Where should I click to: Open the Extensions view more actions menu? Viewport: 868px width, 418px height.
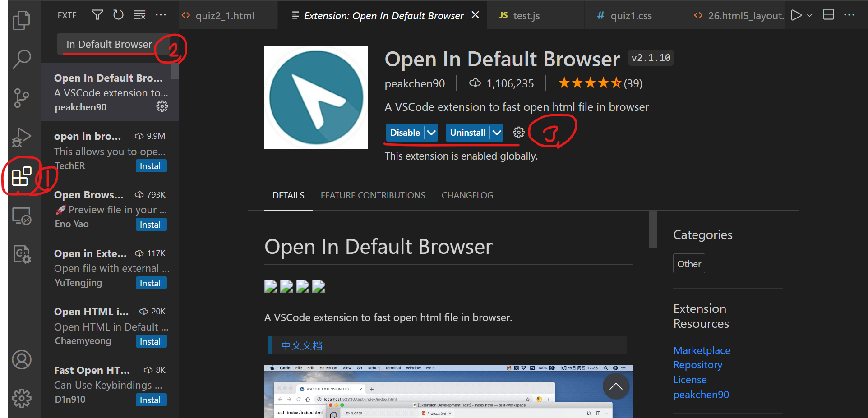coord(161,15)
